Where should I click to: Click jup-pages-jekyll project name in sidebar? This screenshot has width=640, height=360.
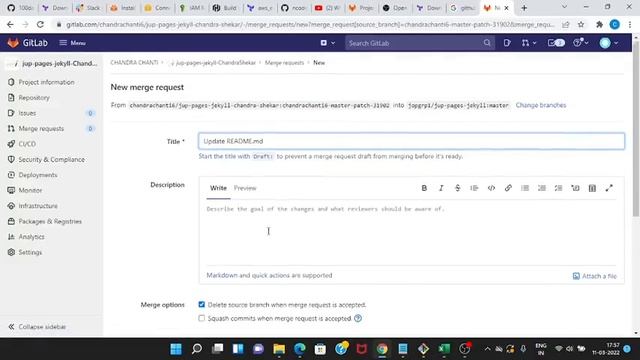tap(60, 64)
